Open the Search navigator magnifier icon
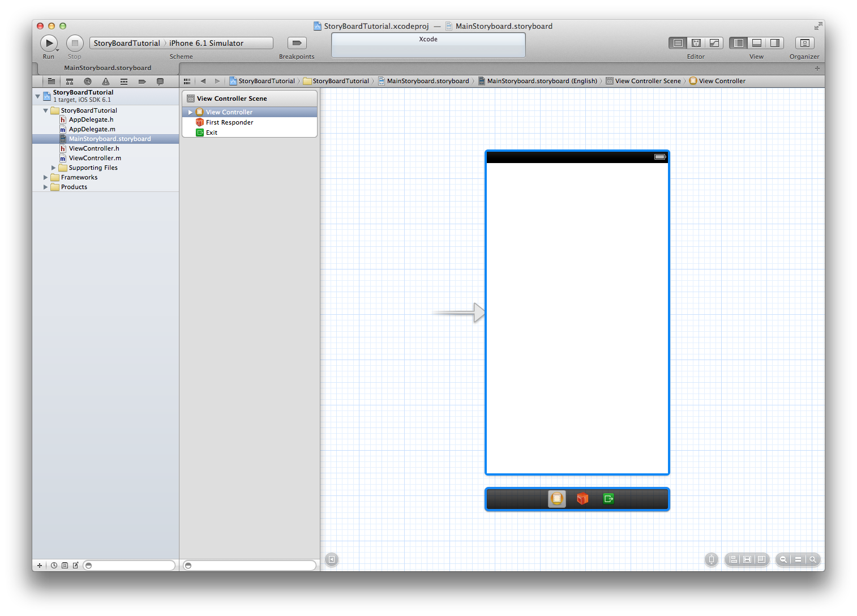The image size is (857, 616). coord(88,82)
